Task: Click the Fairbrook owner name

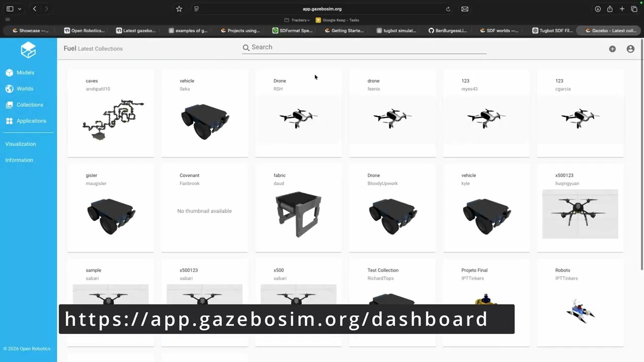Action: tap(190, 184)
